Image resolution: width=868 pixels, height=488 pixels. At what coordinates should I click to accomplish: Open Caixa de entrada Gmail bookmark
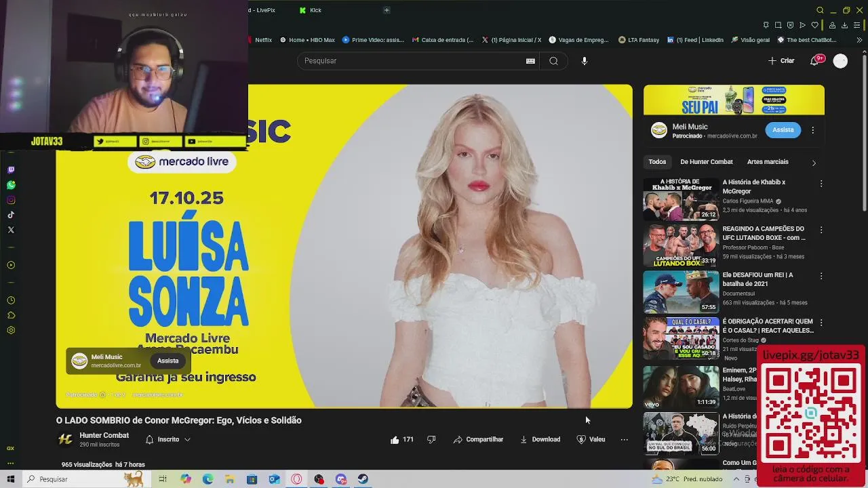pos(443,40)
